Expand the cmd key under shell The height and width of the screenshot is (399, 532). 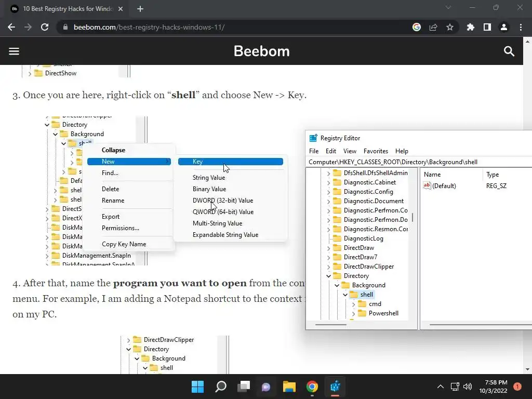353,304
